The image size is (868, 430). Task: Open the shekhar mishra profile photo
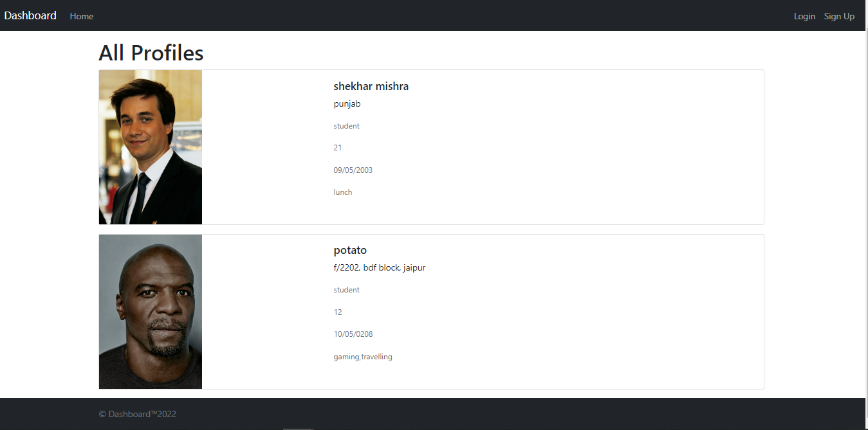point(150,147)
